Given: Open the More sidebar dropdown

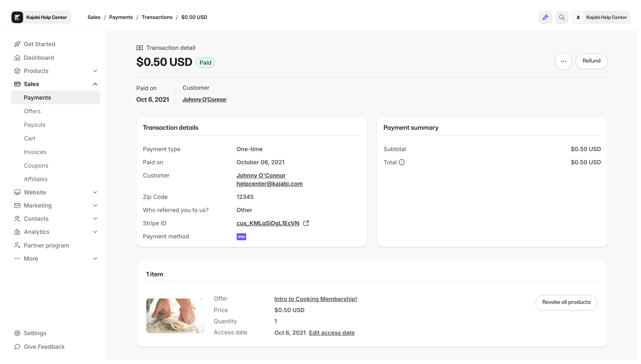Looking at the screenshot, I should tap(95, 259).
